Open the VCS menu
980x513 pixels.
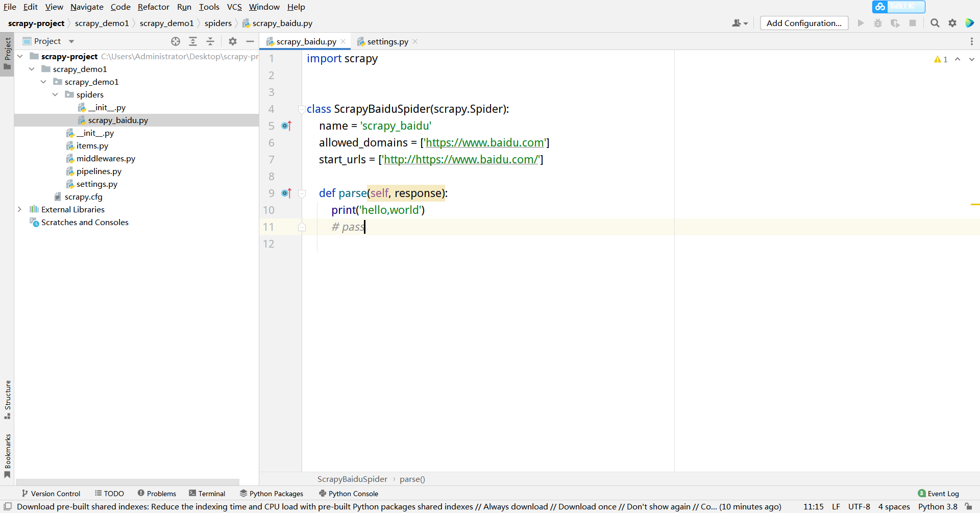click(234, 7)
